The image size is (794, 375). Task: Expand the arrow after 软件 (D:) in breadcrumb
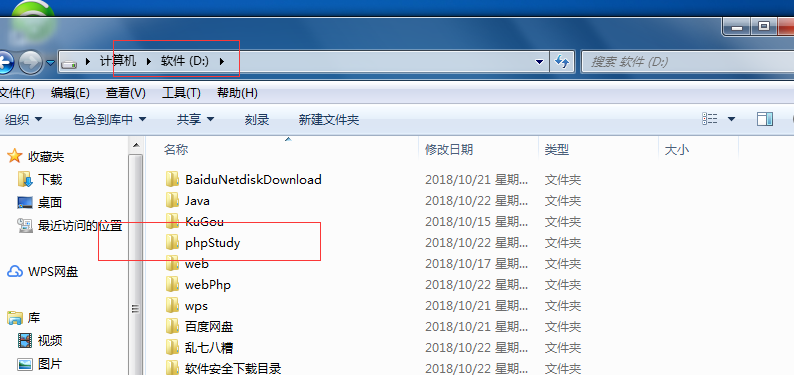click(221, 62)
